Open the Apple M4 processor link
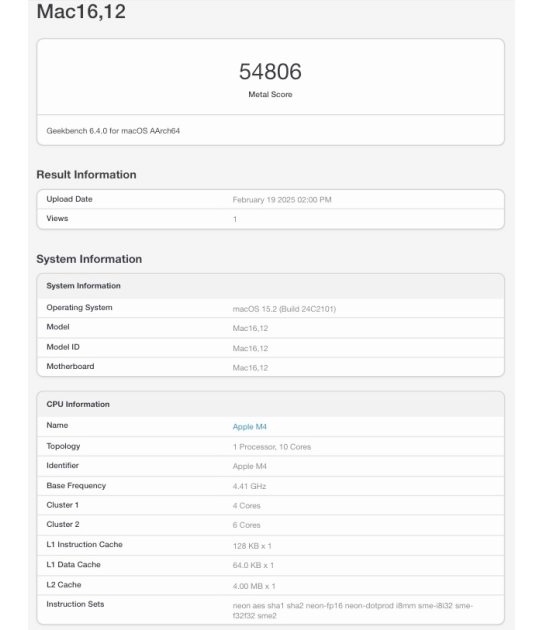The image size is (549, 630). click(249, 427)
